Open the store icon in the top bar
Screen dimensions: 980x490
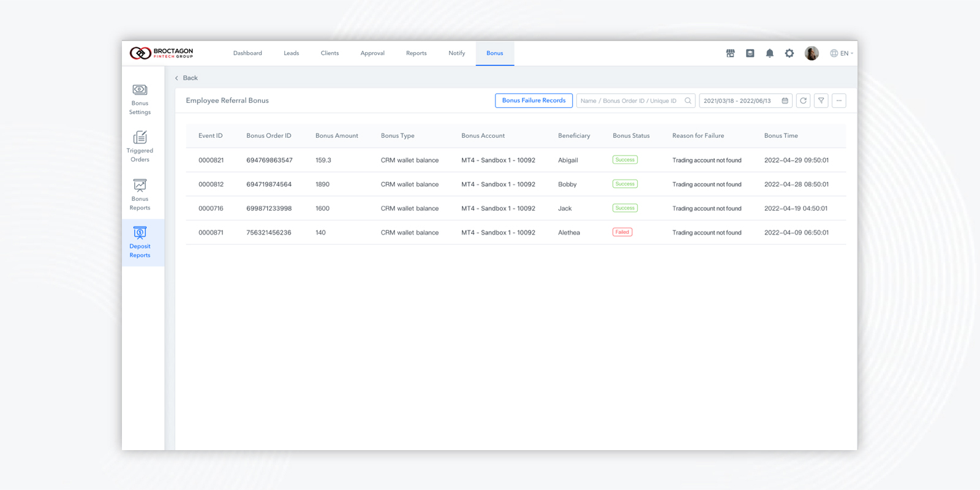click(x=730, y=53)
